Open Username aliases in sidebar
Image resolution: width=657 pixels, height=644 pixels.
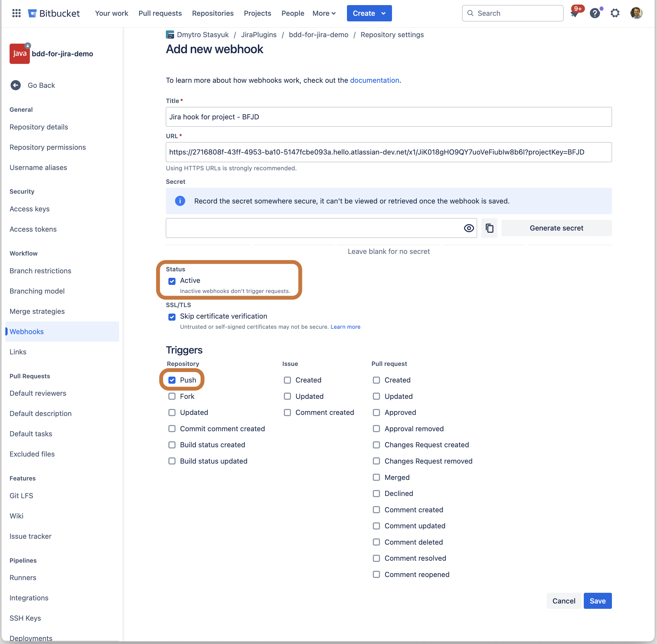tap(38, 167)
